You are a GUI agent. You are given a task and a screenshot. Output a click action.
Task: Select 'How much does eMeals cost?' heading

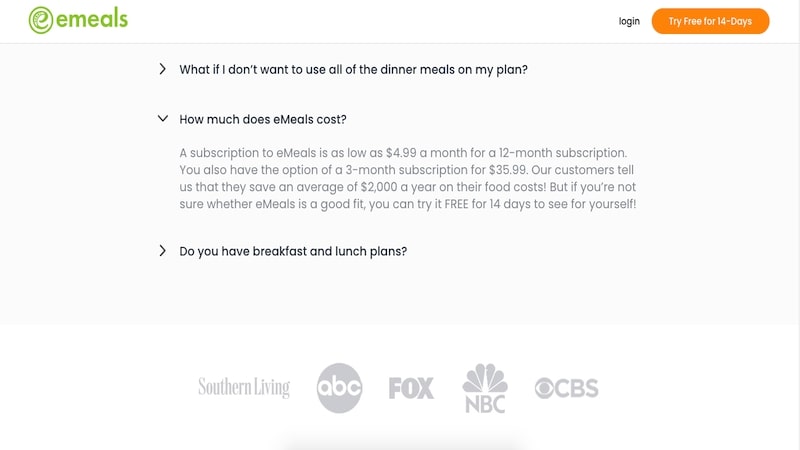(x=263, y=119)
